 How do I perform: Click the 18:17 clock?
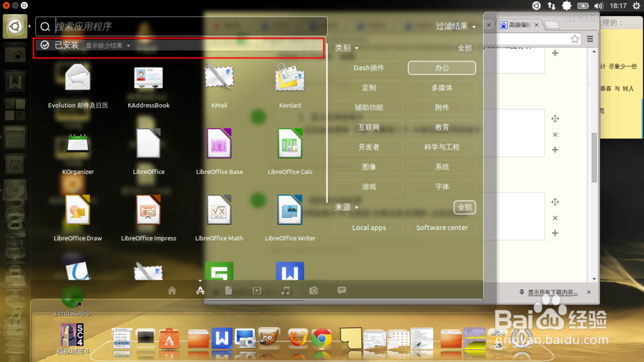pyautogui.click(x=618, y=6)
